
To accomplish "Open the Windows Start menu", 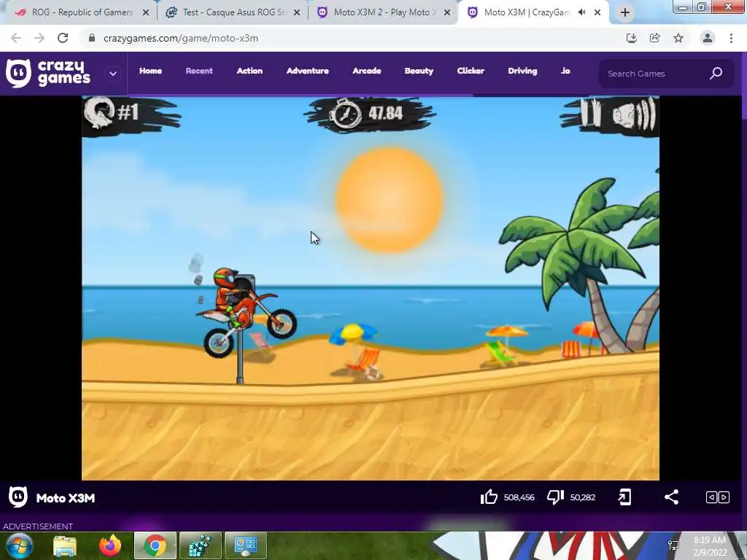I will [x=19, y=545].
